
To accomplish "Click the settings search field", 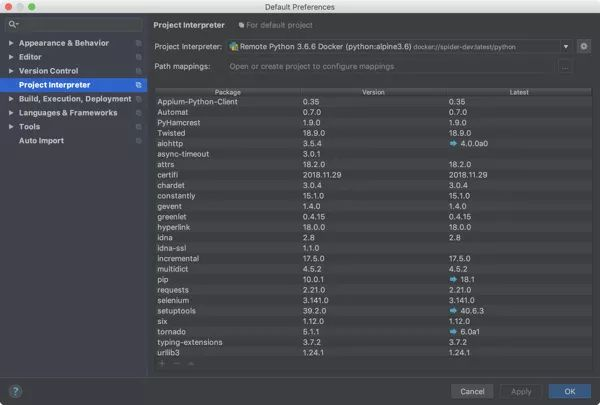I will (74, 24).
